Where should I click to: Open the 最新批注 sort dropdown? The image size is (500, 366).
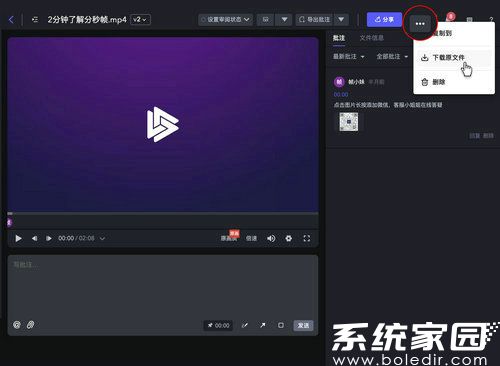tap(349, 57)
